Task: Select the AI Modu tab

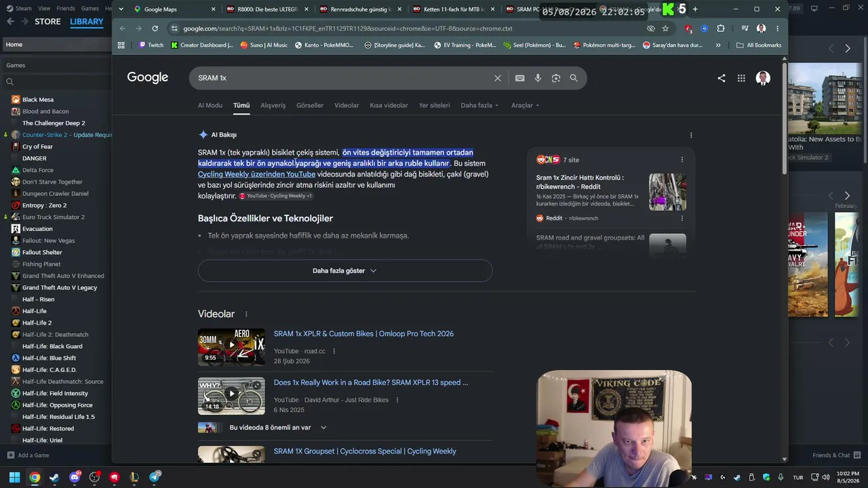Action: coord(210,105)
